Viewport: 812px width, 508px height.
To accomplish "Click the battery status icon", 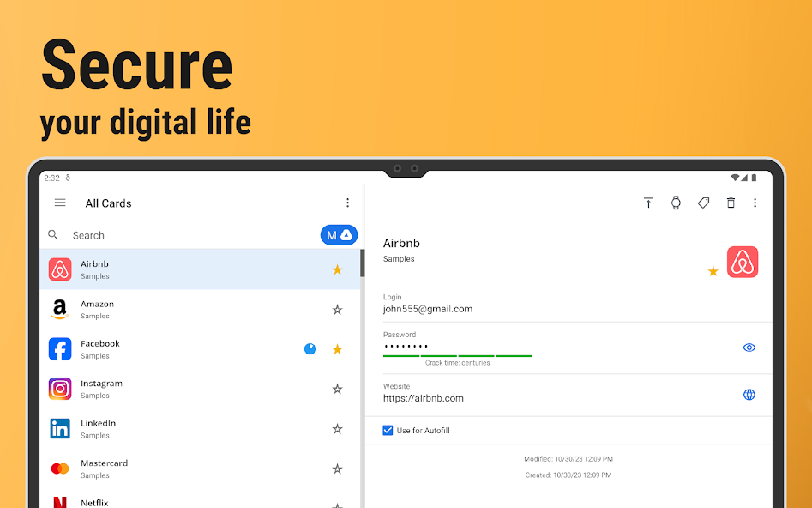I will coord(754,178).
